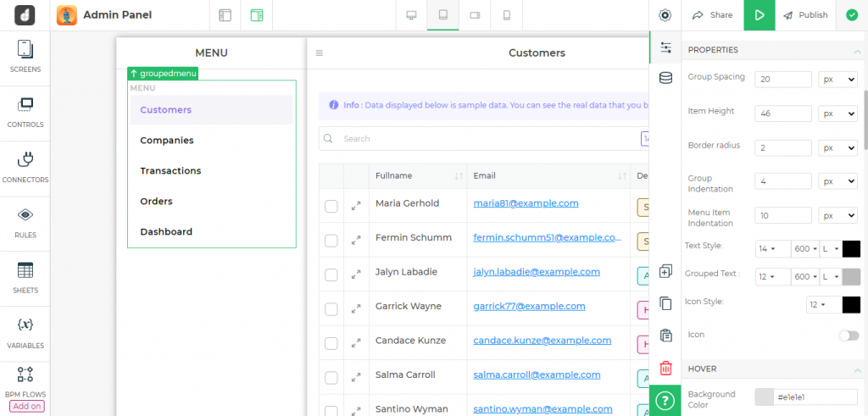Click the red trash delete icon

pos(665,368)
